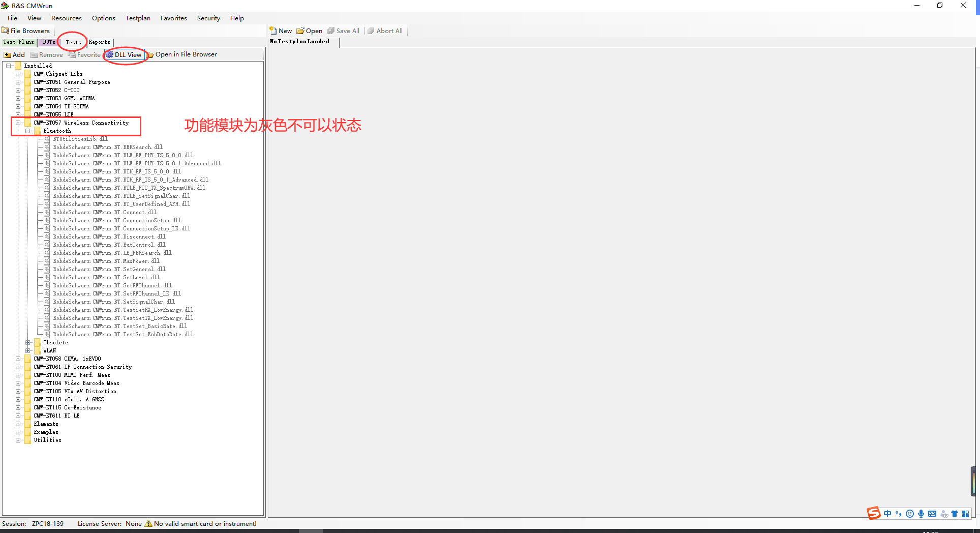Click Open in File Browser
980x533 pixels.
pyautogui.click(x=182, y=54)
